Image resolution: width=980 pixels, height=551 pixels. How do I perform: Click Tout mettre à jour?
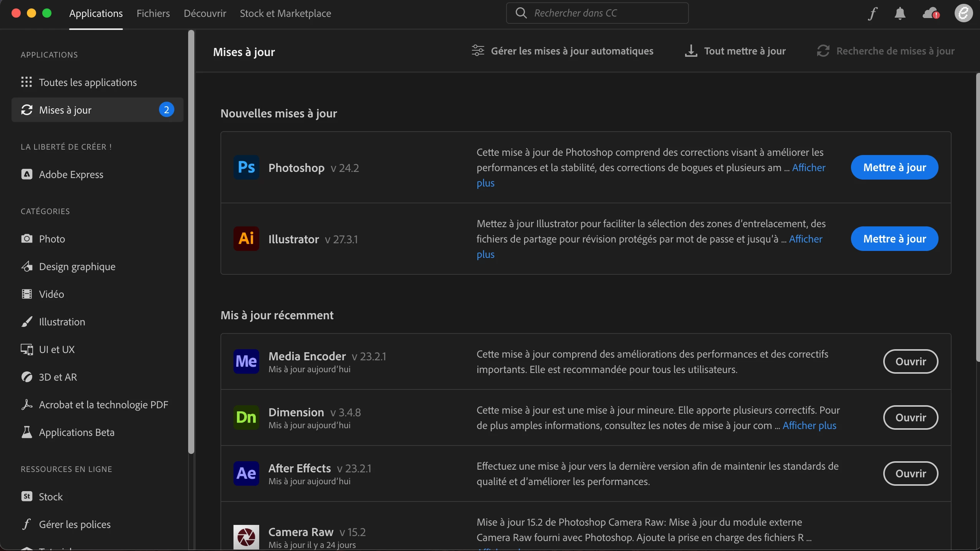coord(735,51)
